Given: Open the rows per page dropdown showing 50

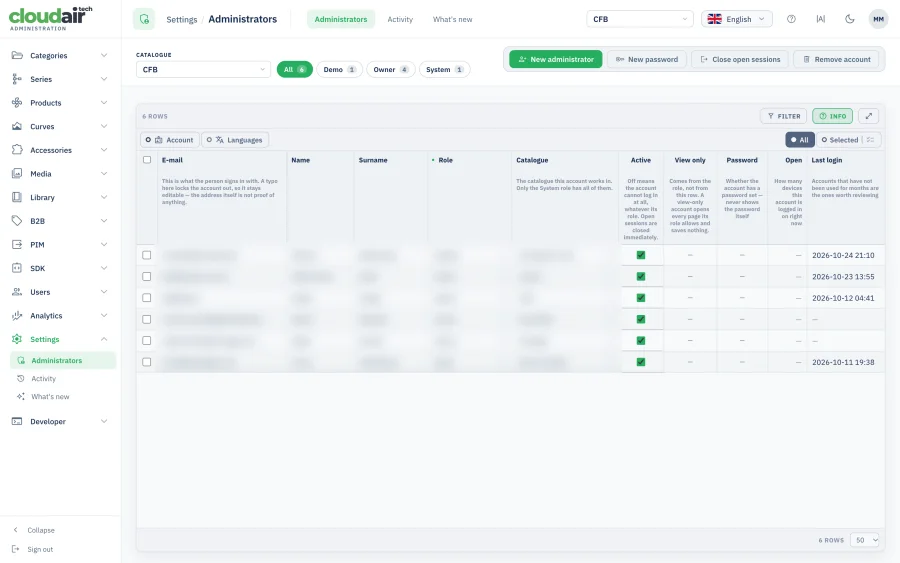Looking at the screenshot, I should pyautogui.click(x=864, y=540).
